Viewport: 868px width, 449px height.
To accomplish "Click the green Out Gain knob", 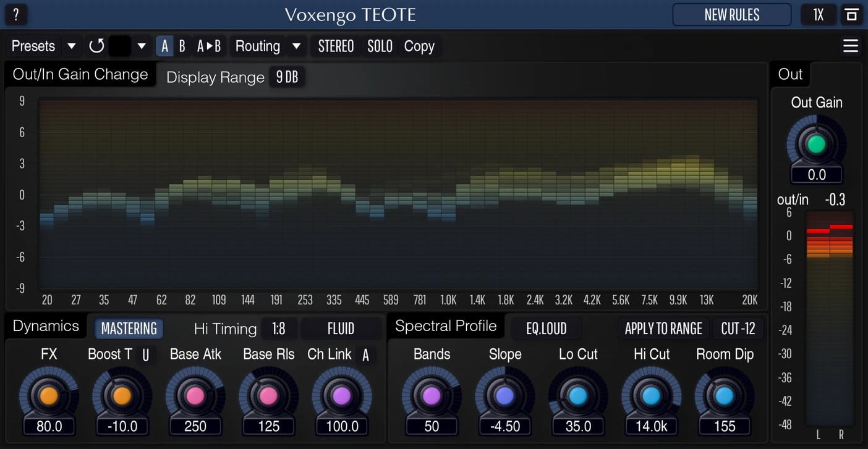I will (x=816, y=145).
